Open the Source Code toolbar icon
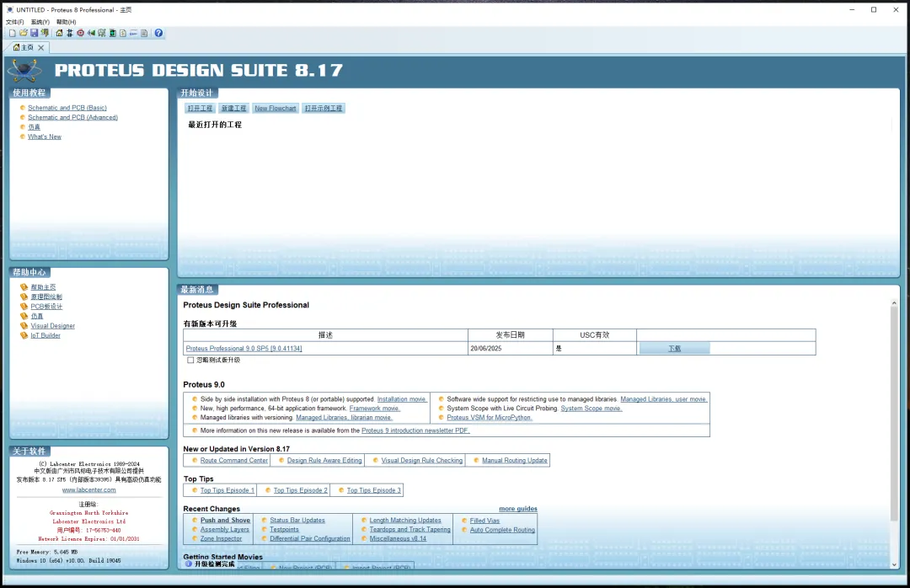 point(133,33)
